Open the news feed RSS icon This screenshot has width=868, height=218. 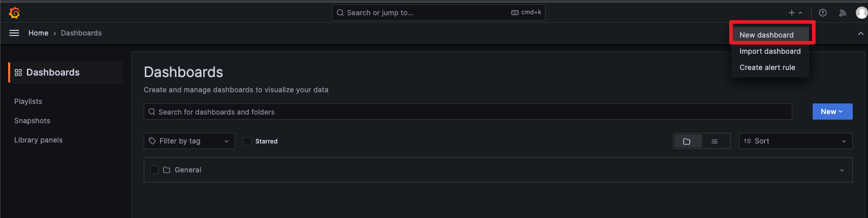coord(843,13)
